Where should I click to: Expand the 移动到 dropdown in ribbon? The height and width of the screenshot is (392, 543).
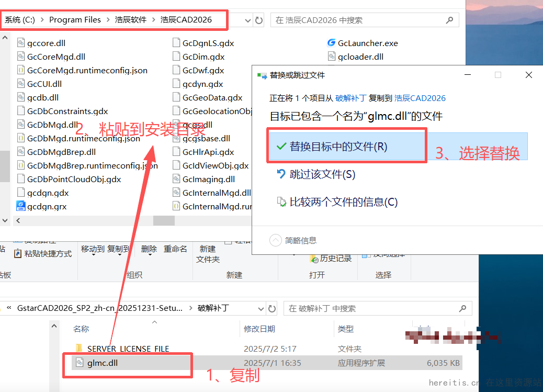point(93,255)
